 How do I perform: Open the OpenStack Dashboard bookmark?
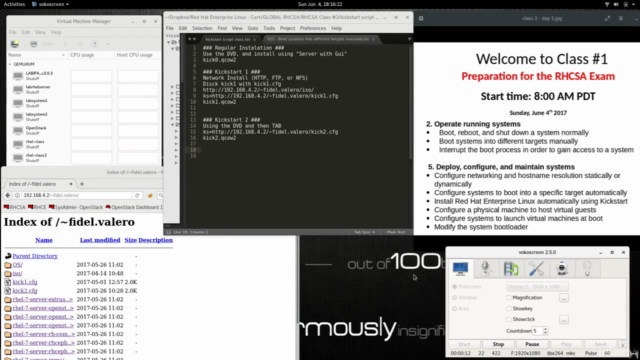point(134,207)
